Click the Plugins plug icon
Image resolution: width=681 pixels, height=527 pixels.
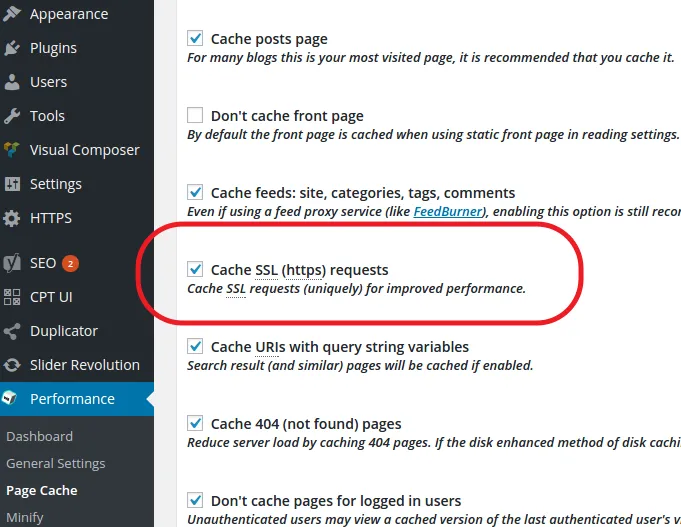click(12, 48)
